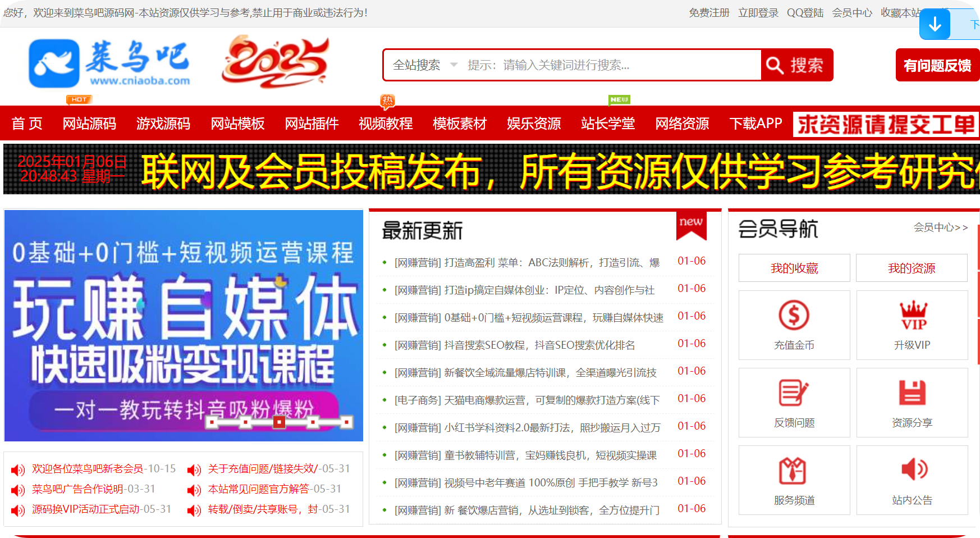Open the 资源分享 floppy disk icon
Screen dimensions: 980x538
point(912,393)
